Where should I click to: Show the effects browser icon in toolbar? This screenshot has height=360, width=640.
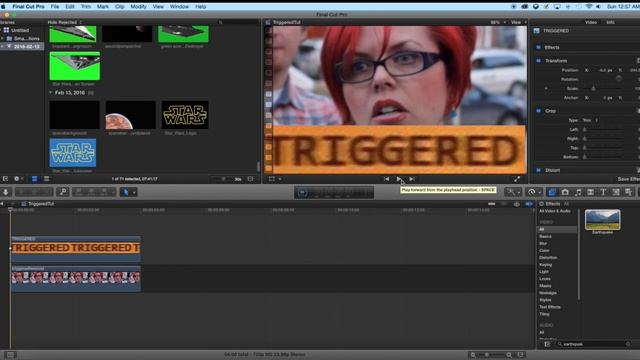[x=552, y=192]
